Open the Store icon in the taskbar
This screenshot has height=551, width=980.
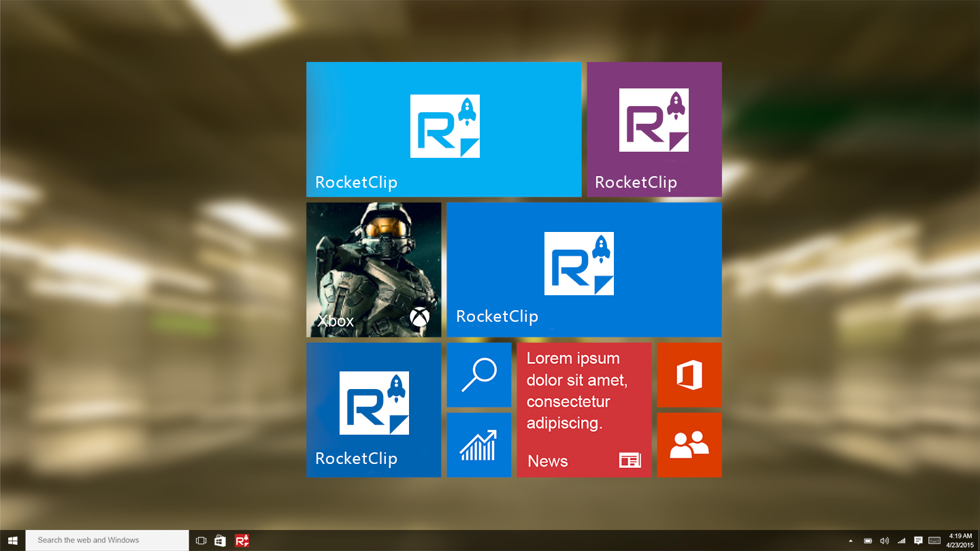click(x=220, y=541)
